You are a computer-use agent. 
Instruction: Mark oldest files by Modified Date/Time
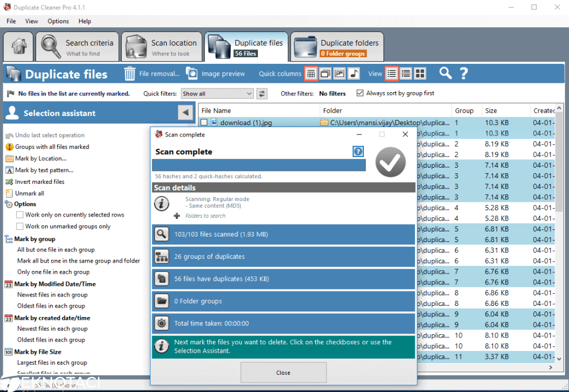(51, 306)
